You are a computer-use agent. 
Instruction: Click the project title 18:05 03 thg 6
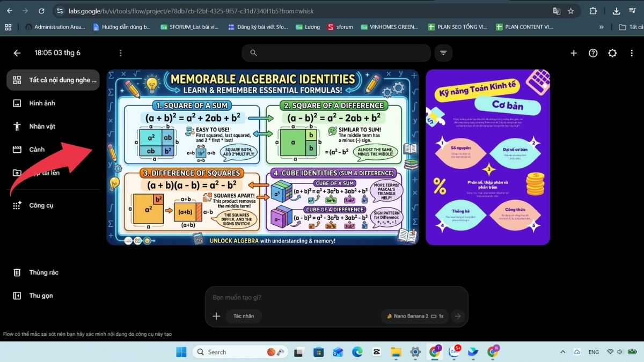57,53
